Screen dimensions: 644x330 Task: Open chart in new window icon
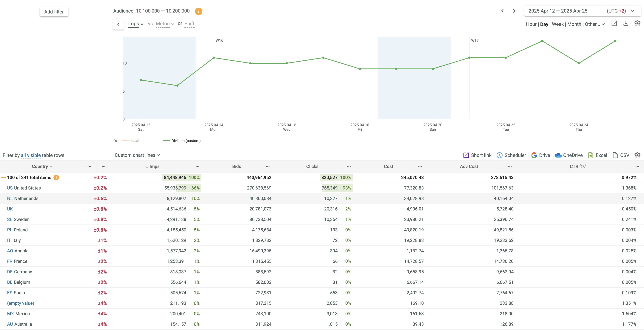click(614, 24)
